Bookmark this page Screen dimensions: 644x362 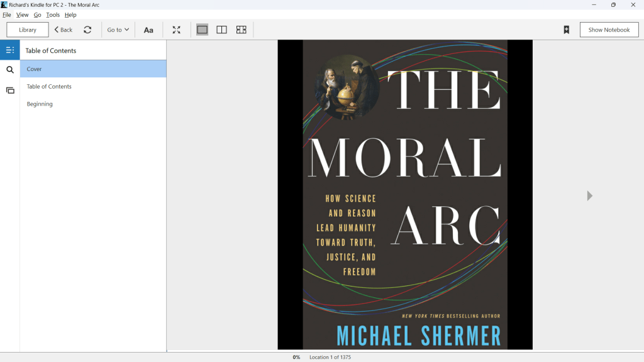pyautogui.click(x=566, y=30)
